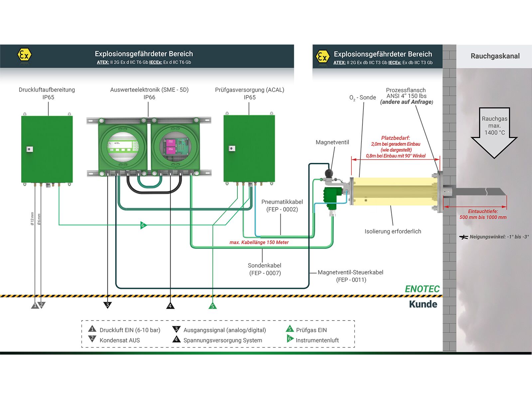This screenshot has width=532, height=399.
Task: Click the 'O2 - Sonde' label
Action: tap(362, 98)
